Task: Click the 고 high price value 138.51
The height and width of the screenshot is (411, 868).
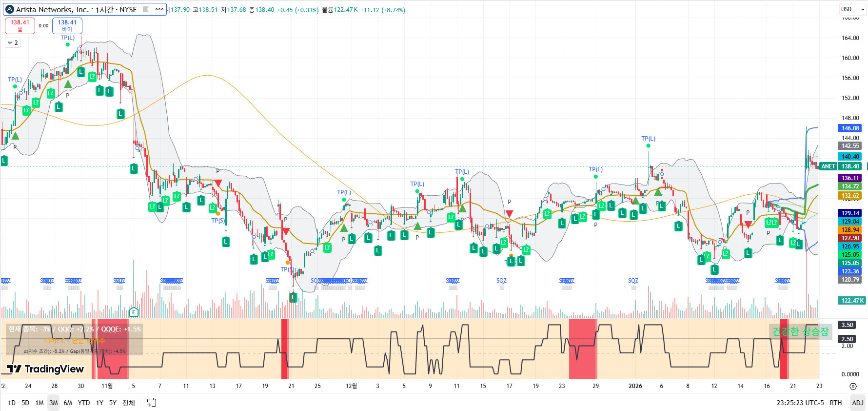Action: click(x=208, y=10)
